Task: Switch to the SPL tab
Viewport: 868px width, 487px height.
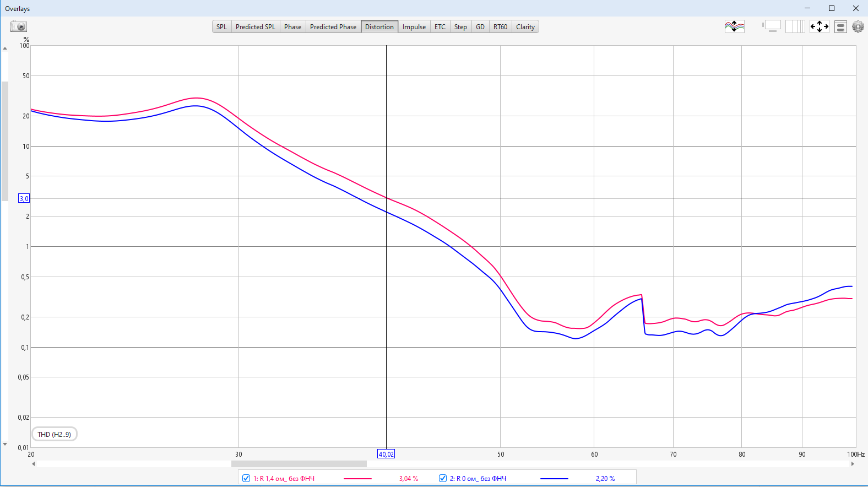Action: (x=221, y=26)
